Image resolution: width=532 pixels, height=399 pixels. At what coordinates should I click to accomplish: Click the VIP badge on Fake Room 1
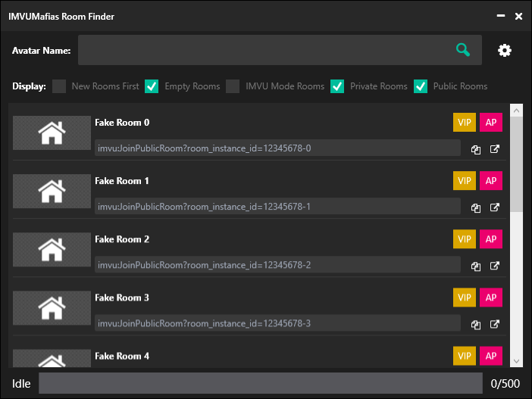(464, 181)
